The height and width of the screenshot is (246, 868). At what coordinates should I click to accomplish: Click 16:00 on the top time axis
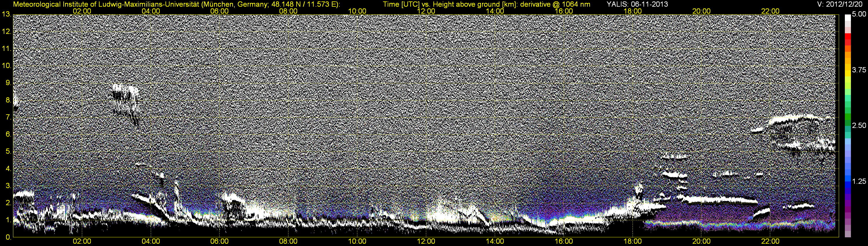pyautogui.click(x=564, y=11)
